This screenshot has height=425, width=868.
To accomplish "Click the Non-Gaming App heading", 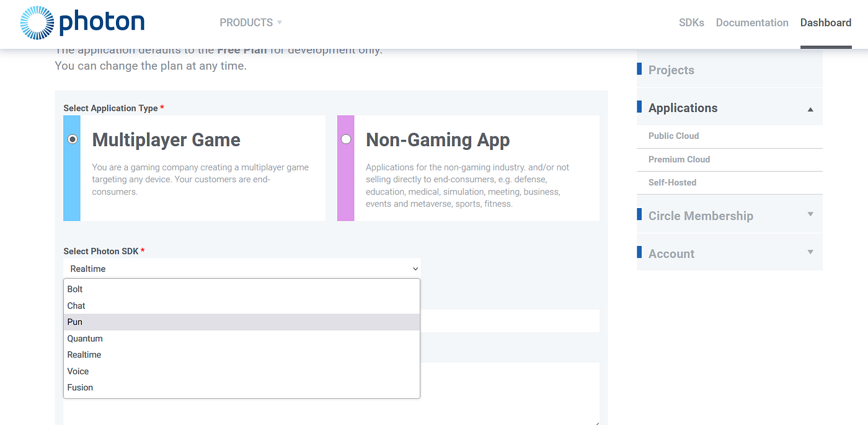I will (x=438, y=140).
